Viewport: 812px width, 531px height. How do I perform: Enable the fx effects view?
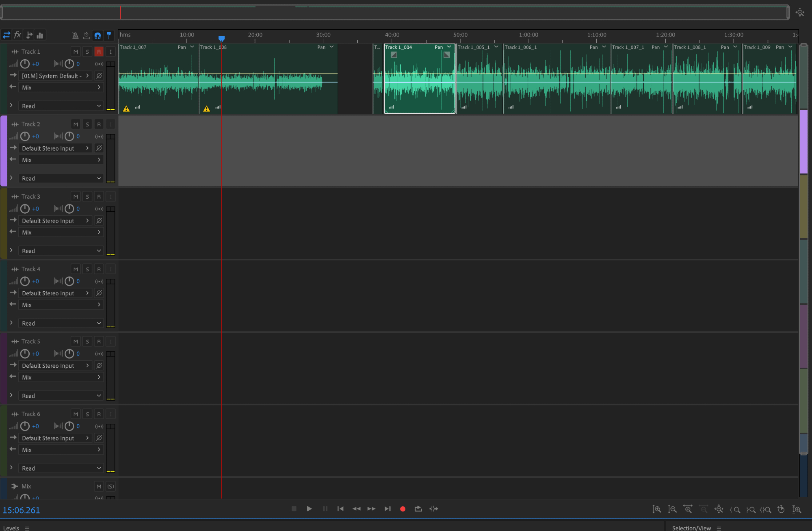tap(17, 35)
